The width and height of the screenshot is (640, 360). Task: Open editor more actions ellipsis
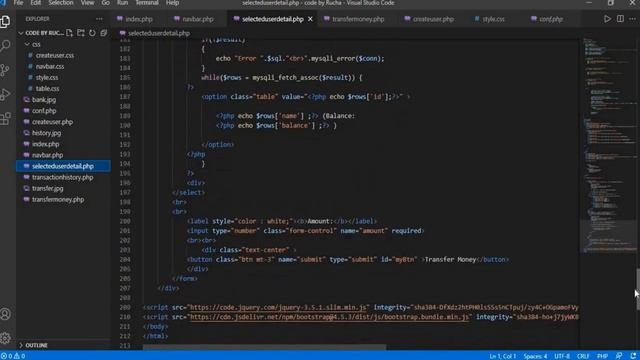coord(632,19)
